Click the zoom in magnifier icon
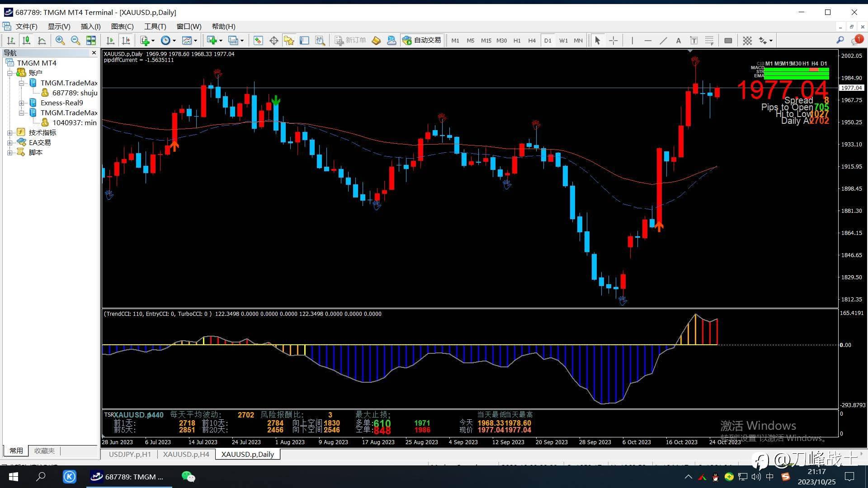This screenshot has height=488, width=868. pos(60,41)
